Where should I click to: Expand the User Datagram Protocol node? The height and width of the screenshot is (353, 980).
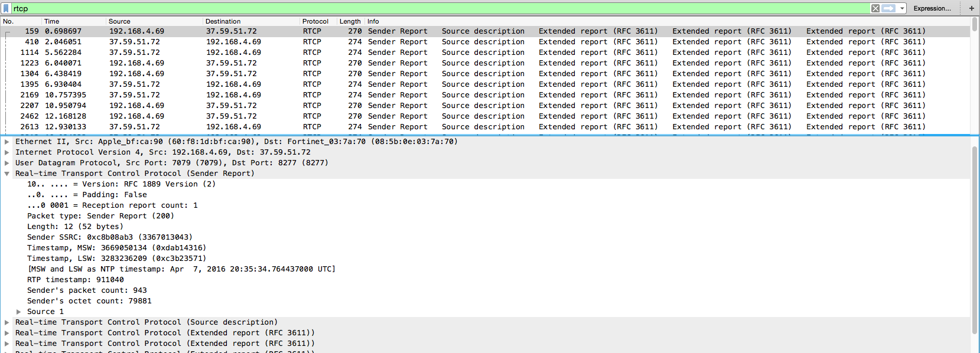coord(6,163)
